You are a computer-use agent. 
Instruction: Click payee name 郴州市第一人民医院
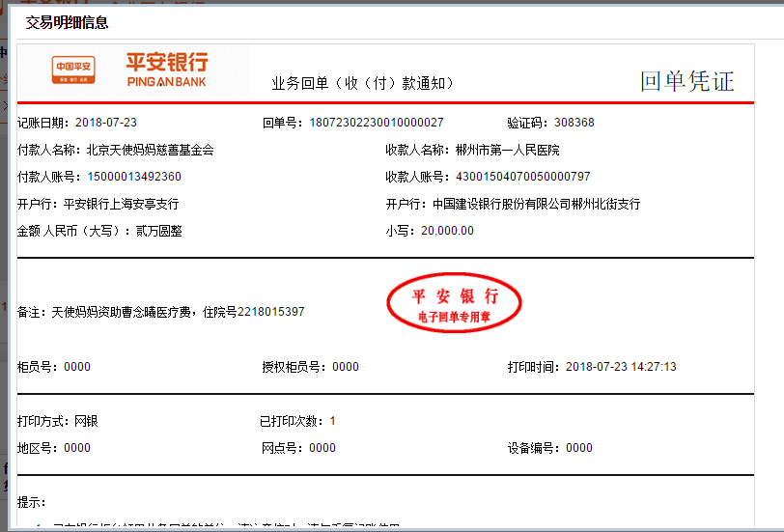(x=508, y=150)
